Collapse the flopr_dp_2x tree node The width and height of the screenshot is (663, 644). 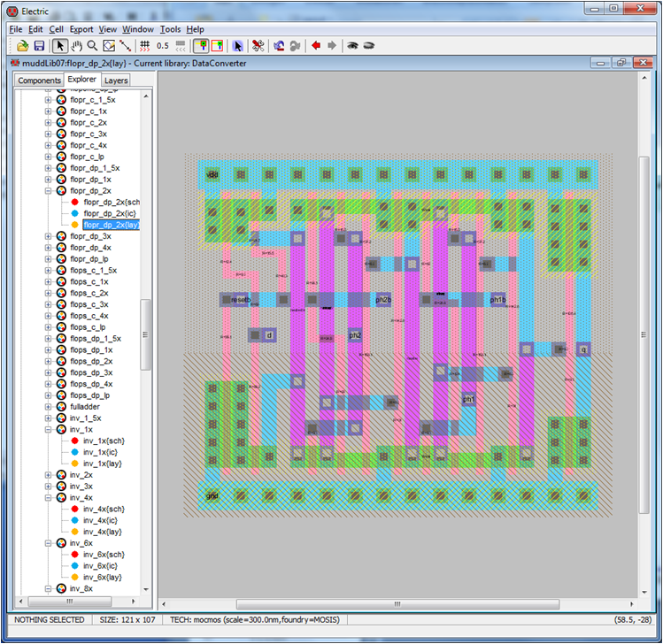[x=49, y=191]
